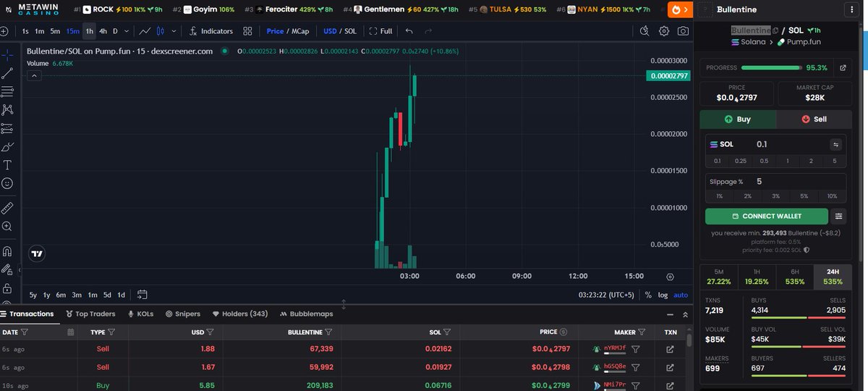Viewport: 868px width, 391px height.
Task: Open the layout grid selector
Action: [x=248, y=31]
